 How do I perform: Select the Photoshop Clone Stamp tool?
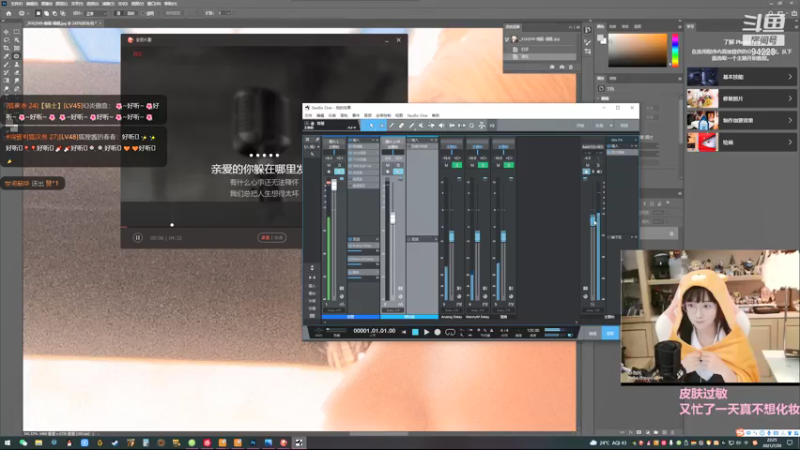click(16, 64)
